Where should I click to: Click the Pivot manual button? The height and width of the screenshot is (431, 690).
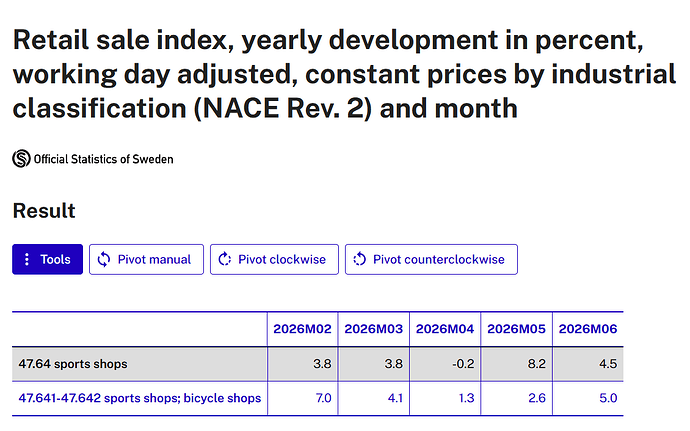point(147,259)
